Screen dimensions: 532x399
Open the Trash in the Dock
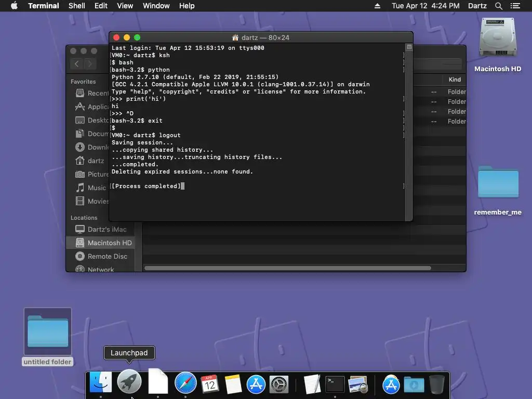click(437, 384)
